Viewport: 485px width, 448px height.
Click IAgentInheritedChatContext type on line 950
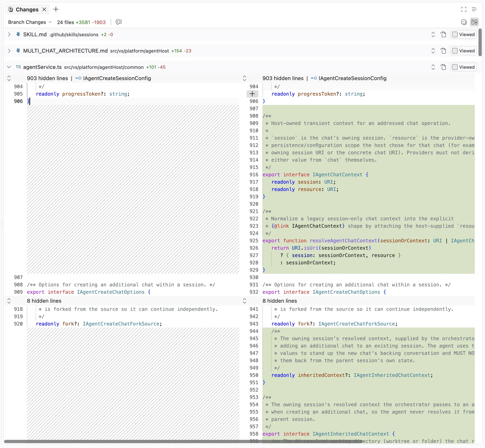[x=392, y=375]
